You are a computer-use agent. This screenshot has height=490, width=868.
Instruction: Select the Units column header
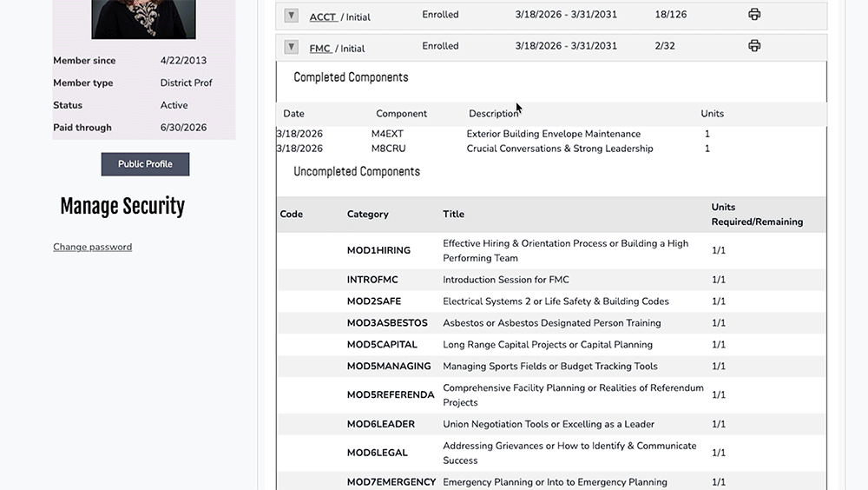point(713,114)
